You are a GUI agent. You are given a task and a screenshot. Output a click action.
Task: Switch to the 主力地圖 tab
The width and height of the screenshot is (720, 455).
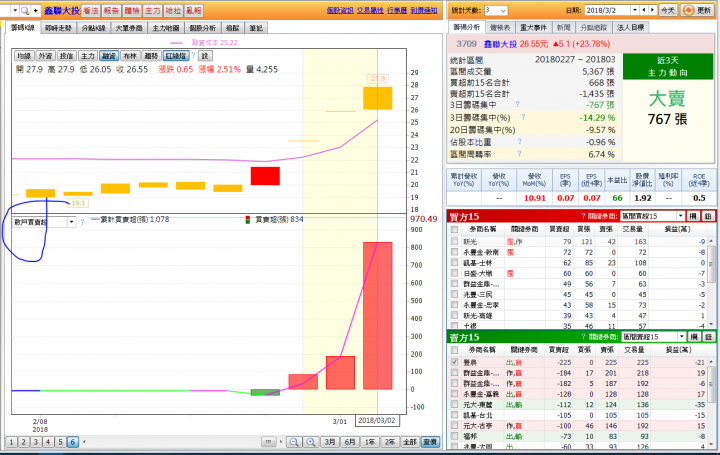click(166, 28)
